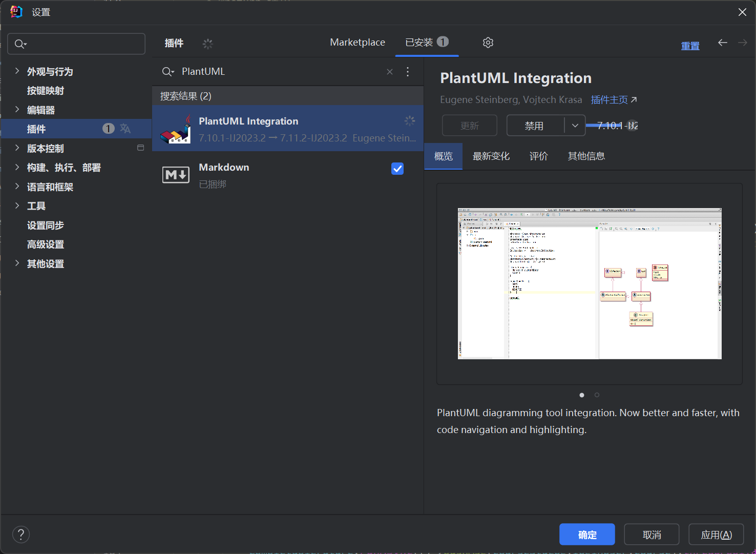Open the 禁用 dropdown arrow
Screen dimensions: 756x554
[575, 126]
